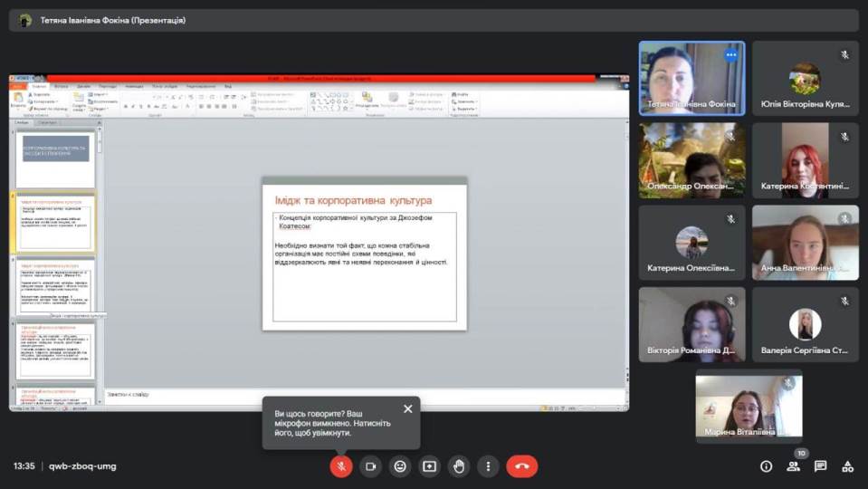Switch to the Переходы ribbon tab
This screenshot has width=868, height=489.
coord(108,86)
